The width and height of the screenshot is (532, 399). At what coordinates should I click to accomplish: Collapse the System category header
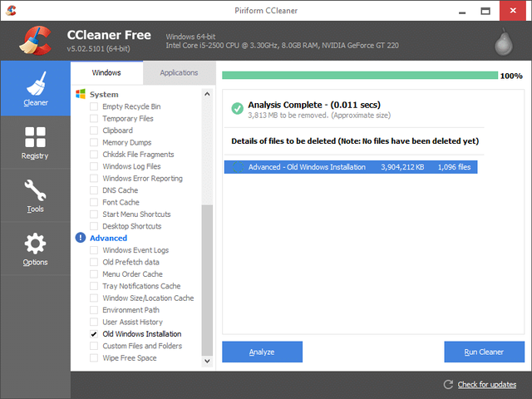point(104,95)
